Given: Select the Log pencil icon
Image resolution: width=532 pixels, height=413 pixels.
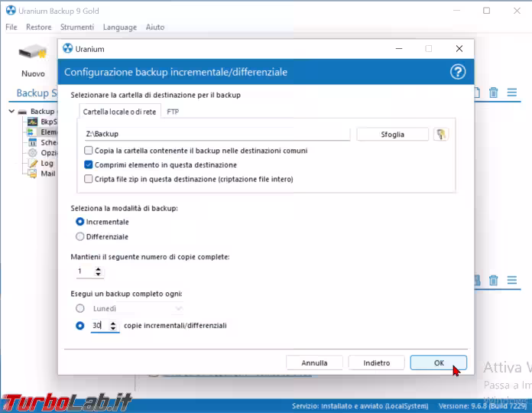Looking at the screenshot, I should [33, 163].
